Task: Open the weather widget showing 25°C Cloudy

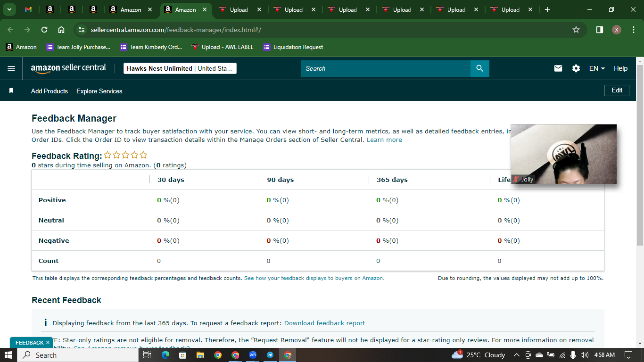Action: point(478,355)
